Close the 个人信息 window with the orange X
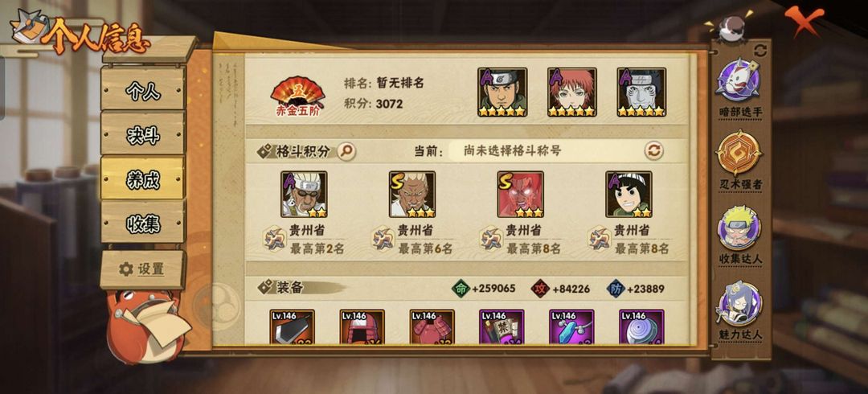The width and height of the screenshot is (868, 394). click(805, 19)
